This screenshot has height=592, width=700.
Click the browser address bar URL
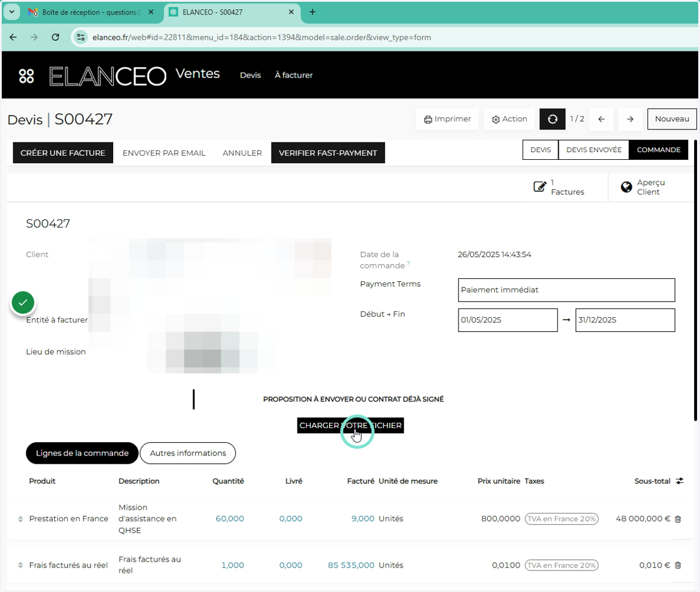(x=262, y=37)
